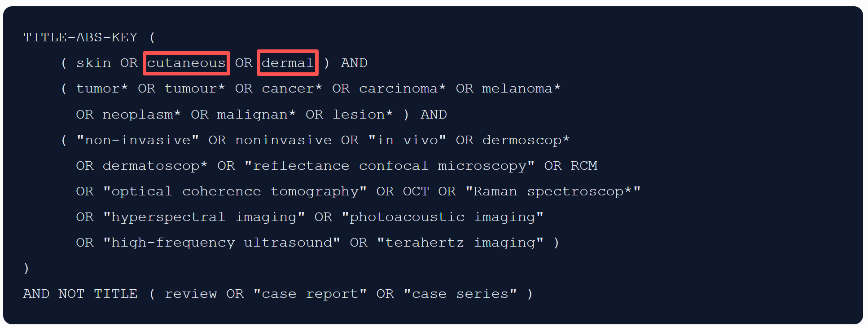Click the phrase "hyperspectral imaging"

point(204,217)
